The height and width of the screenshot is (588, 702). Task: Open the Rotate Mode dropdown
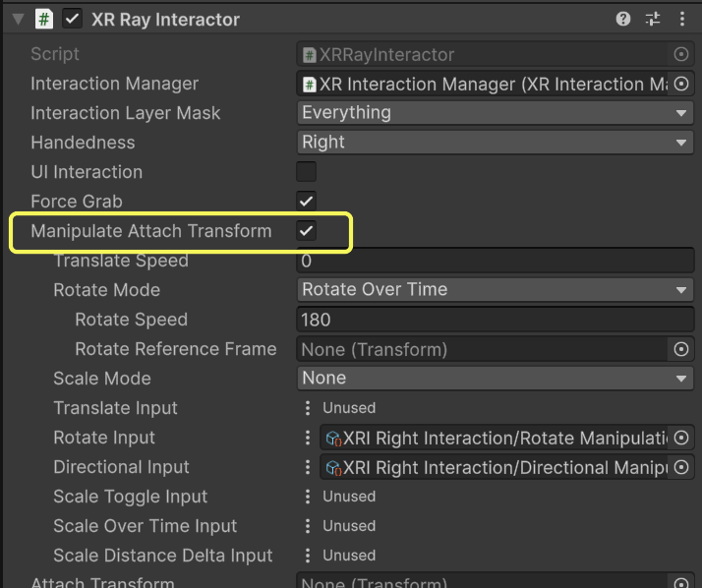pyautogui.click(x=496, y=290)
